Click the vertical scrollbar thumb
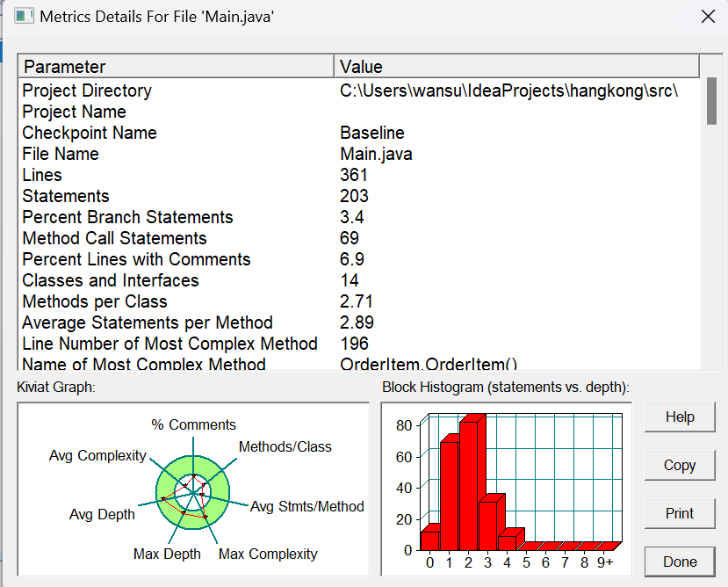This screenshot has width=728, height=587. pyautogui.click(x=711, y=101)
